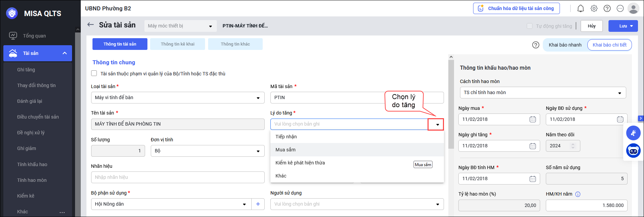Click the notification bell icon
Image resolution: width=644 pixels, height=217 pixels.
click(581, 9)
